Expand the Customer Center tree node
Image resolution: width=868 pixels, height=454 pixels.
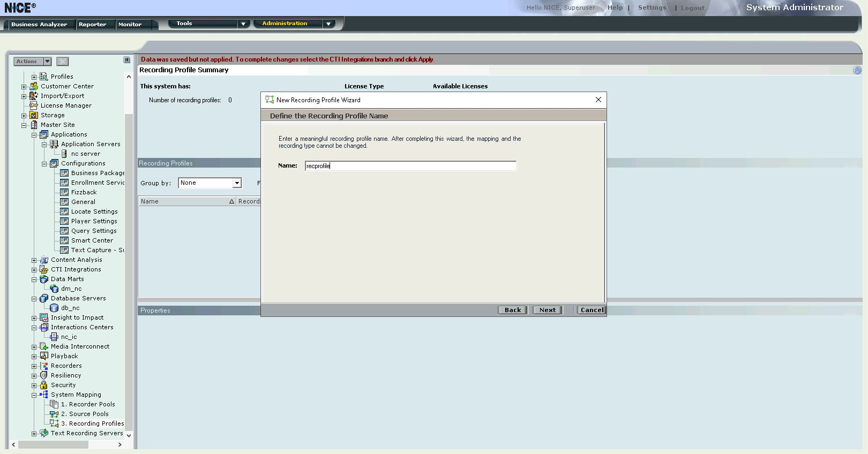[24, 87]
